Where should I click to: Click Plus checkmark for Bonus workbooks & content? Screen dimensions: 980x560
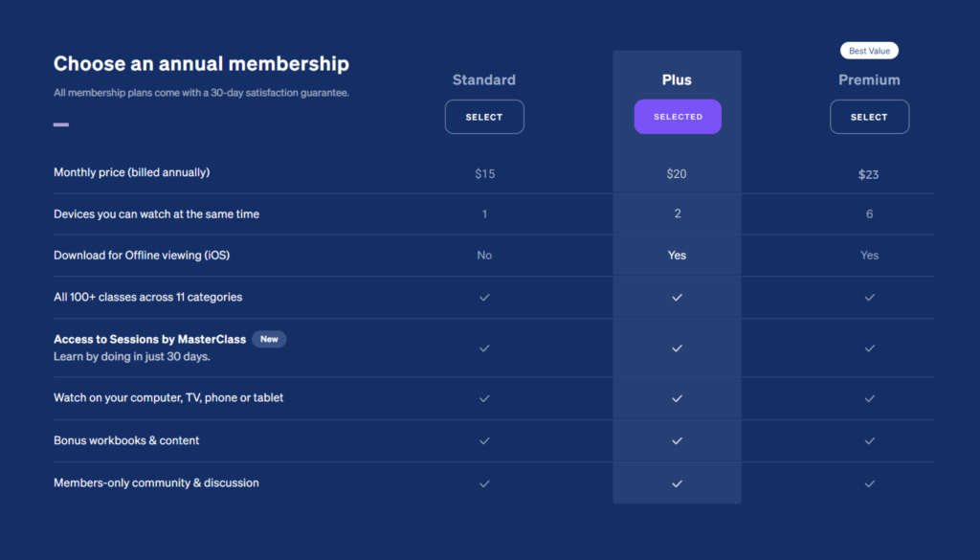677,440
